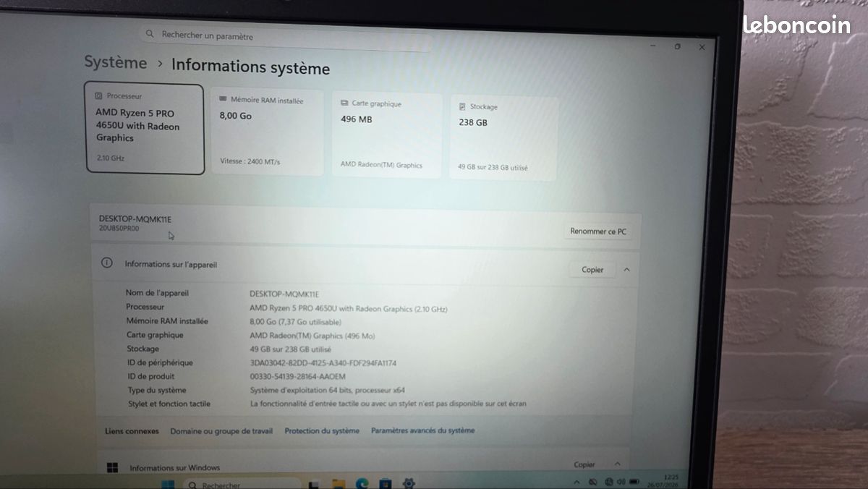Click the 20U8S0PR00 model text

[119, 228]
